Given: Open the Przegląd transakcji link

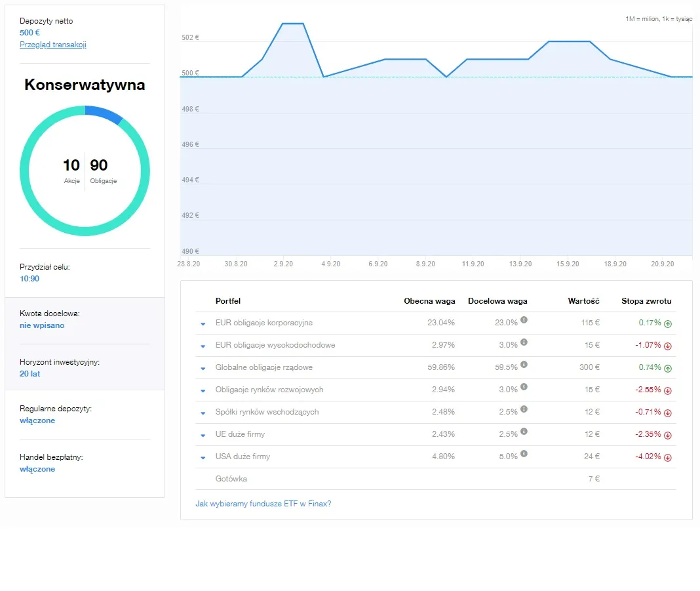Looking at the screenshot, I should pos(52,45).
